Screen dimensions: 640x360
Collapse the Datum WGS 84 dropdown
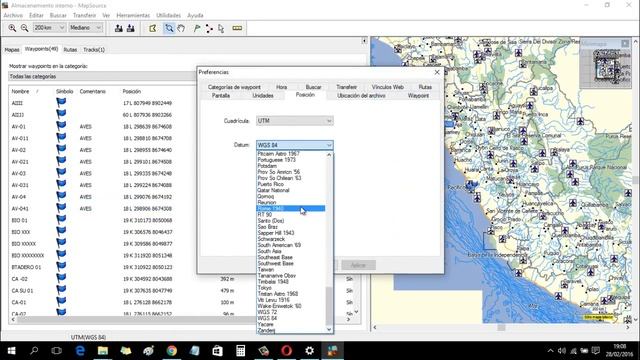295,145
